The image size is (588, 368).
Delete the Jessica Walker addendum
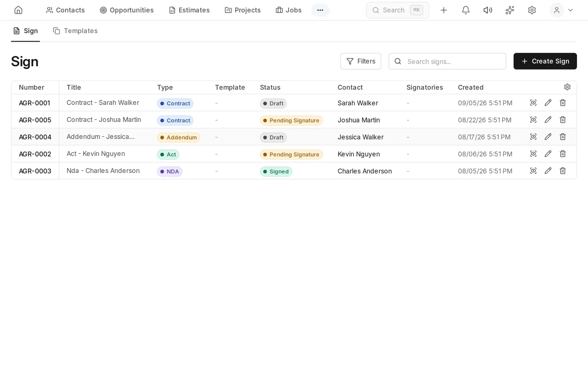point(563,137)
